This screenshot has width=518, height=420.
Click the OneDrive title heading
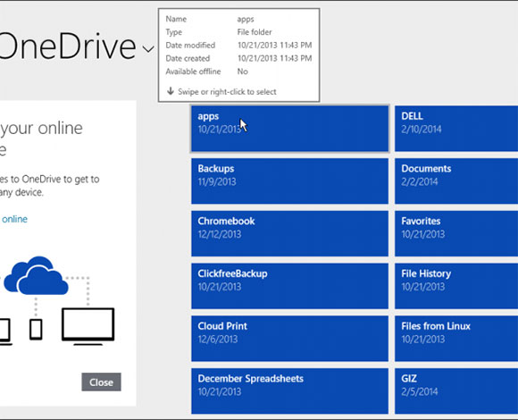(68, 46)
